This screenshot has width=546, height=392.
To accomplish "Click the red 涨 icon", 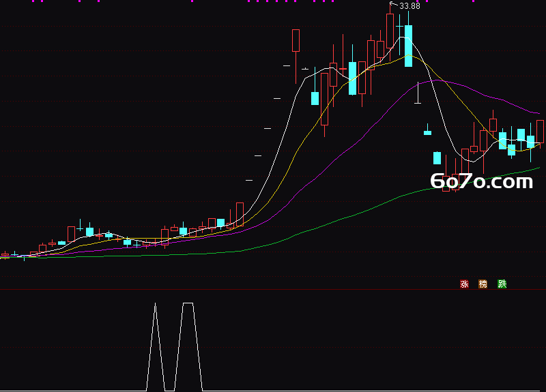I will tap(464, 284).
